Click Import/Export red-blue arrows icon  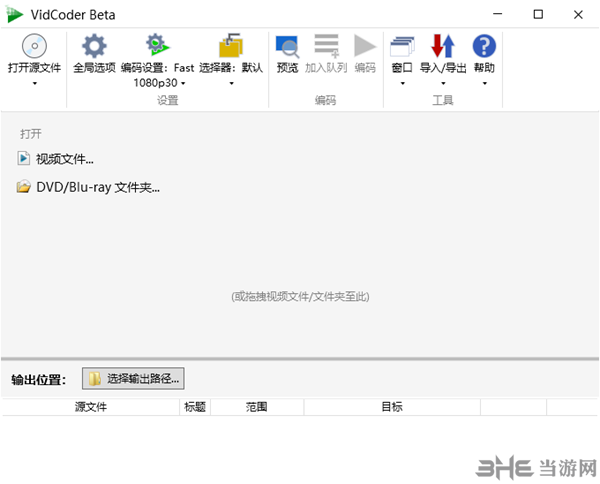click(443, 46)
